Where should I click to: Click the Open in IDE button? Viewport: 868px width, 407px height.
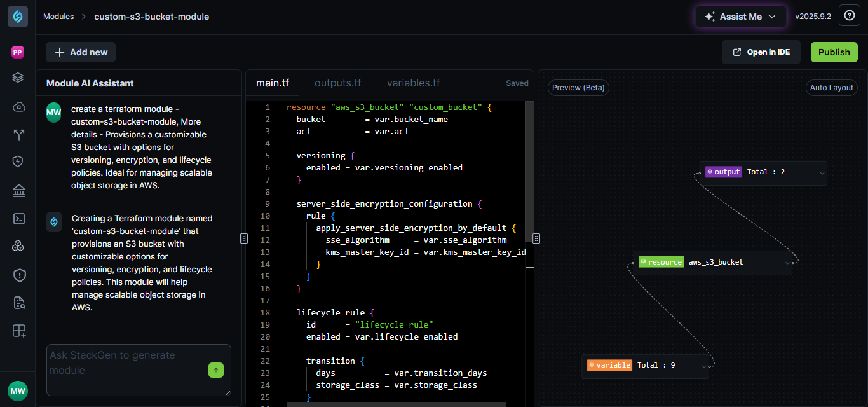tap(761, 52)
